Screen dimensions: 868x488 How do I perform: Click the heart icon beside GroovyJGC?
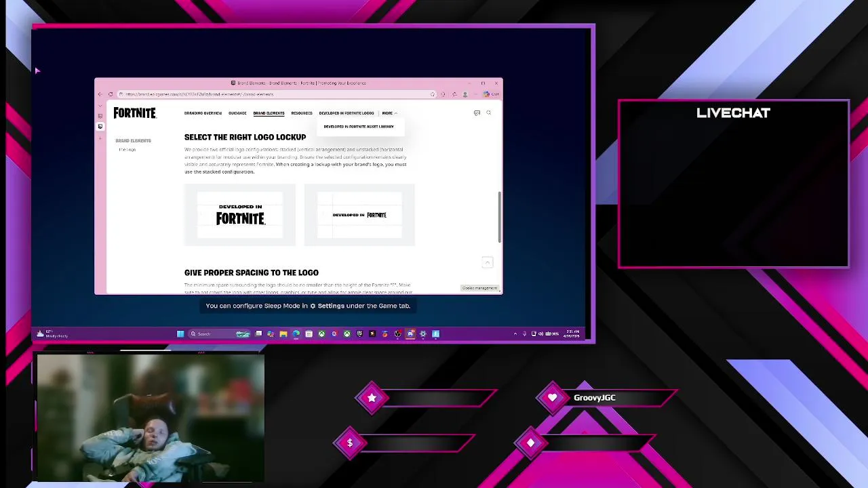(553, 398)
